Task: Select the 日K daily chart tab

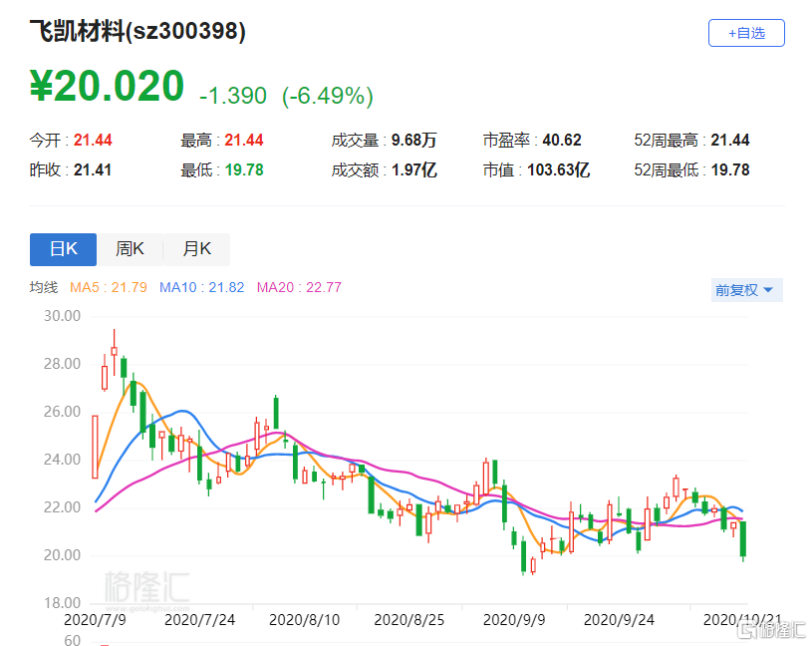Action: pyautogui.click(x=63, y=249)
